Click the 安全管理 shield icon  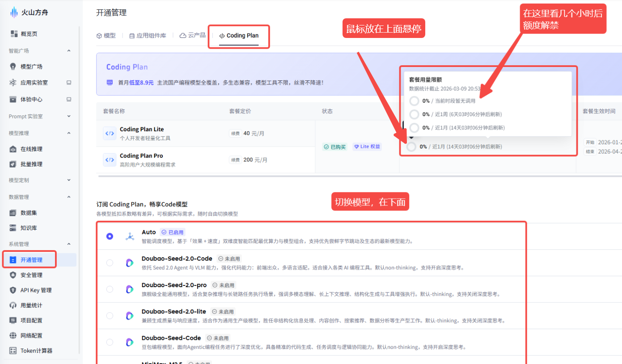13,275
